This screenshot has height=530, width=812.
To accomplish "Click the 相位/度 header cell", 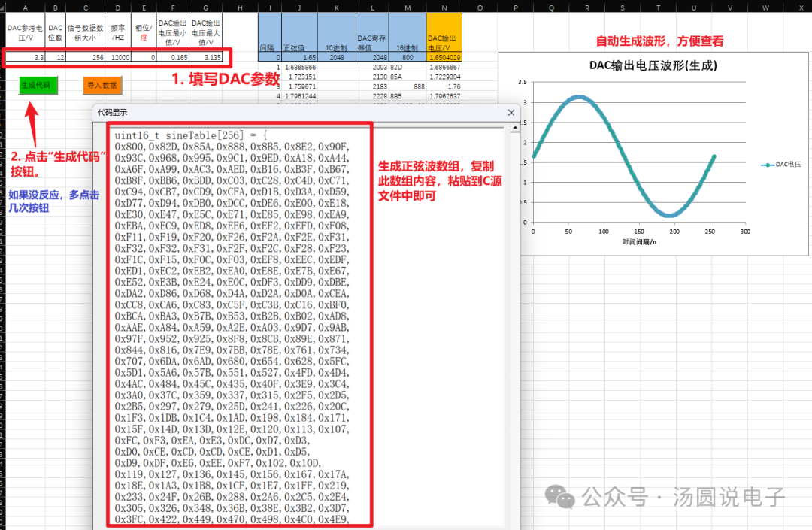I will (144, 32).
